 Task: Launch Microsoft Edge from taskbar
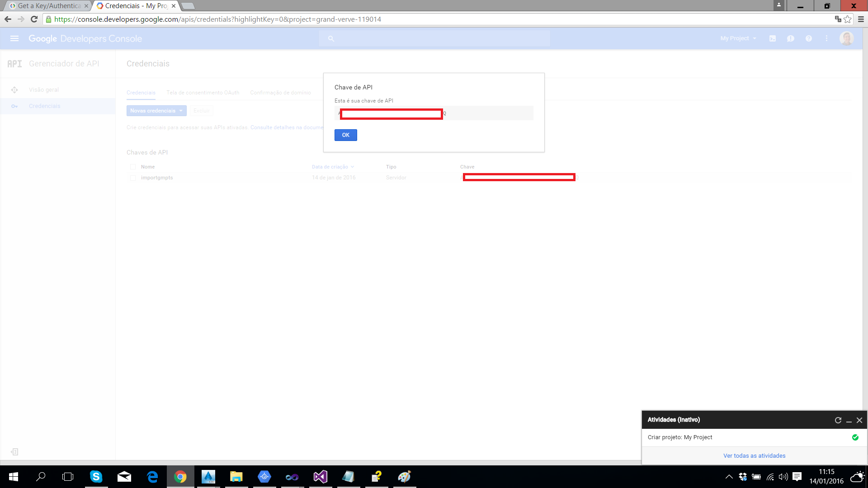(x=152, y=477)
